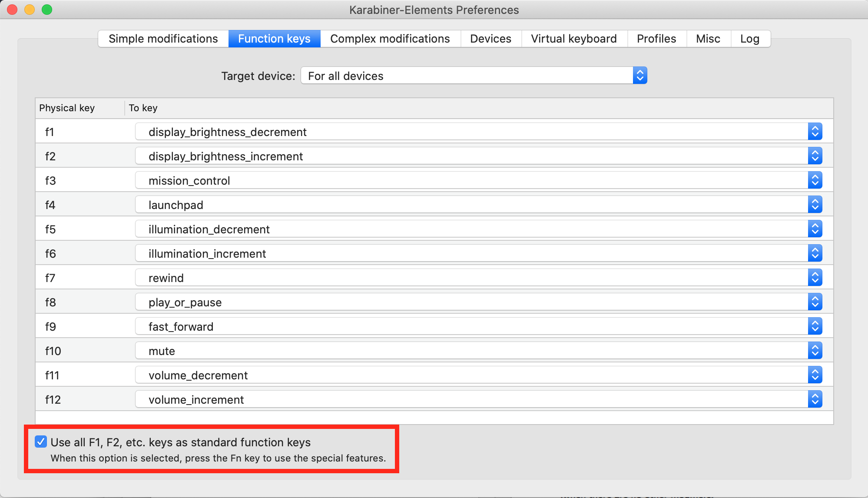The width and height of the screenshot is (868, 498).
Task: Maximize the window with green button
Action: coord(47,10)
